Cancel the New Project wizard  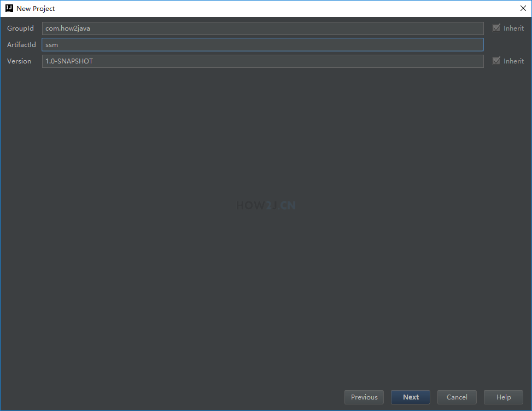457,397
